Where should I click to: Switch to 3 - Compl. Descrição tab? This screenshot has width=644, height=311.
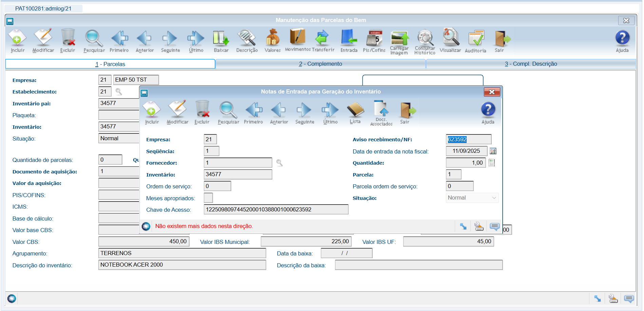click(531, 64)
